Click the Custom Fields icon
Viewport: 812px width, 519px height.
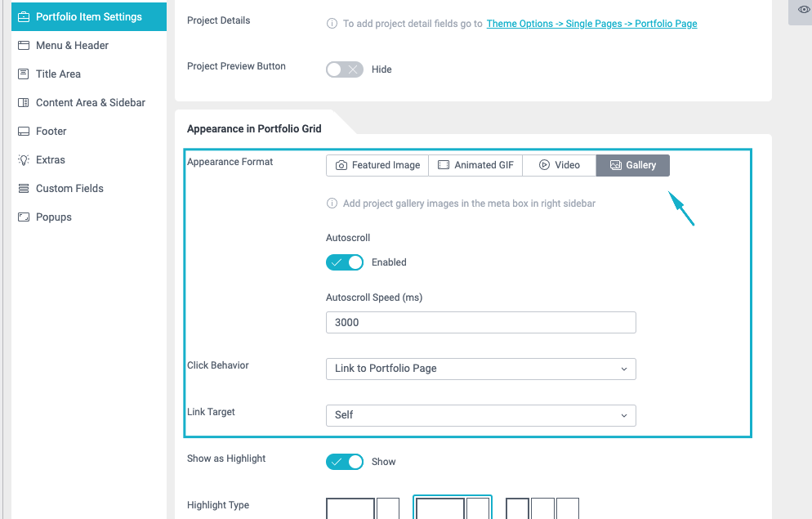click(x=24, y=189)
